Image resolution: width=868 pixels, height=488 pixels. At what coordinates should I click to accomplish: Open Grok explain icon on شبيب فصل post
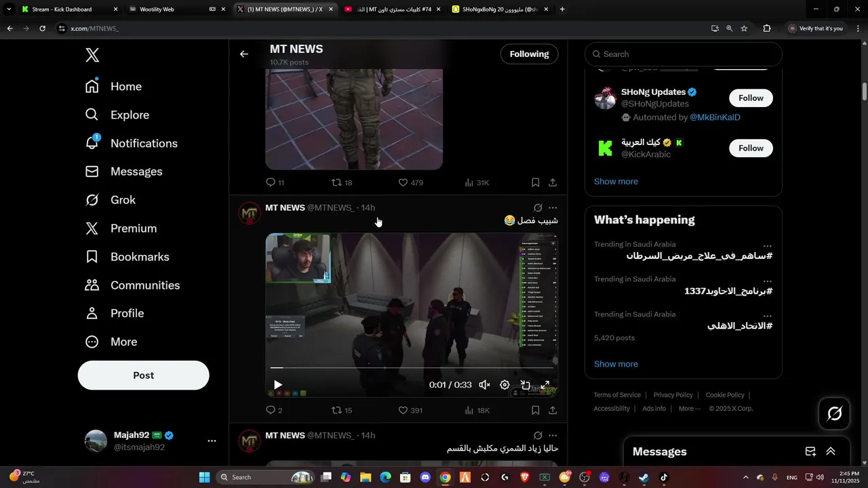(538, 208)
